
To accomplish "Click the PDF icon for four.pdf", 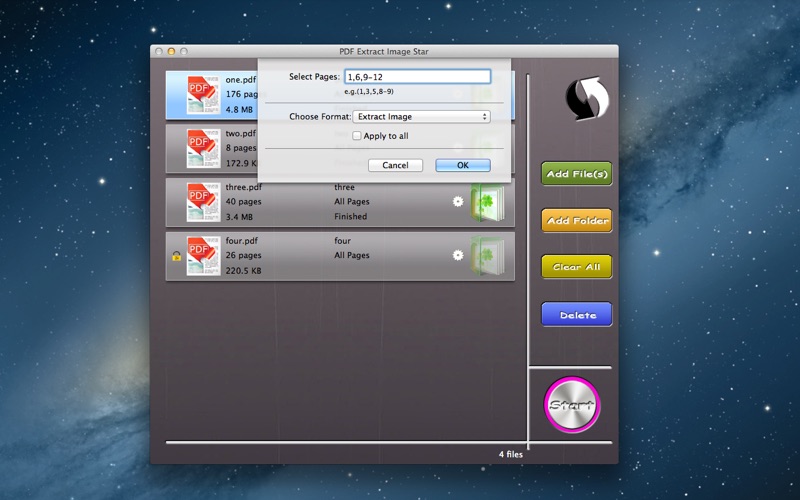I will point(203,256).
